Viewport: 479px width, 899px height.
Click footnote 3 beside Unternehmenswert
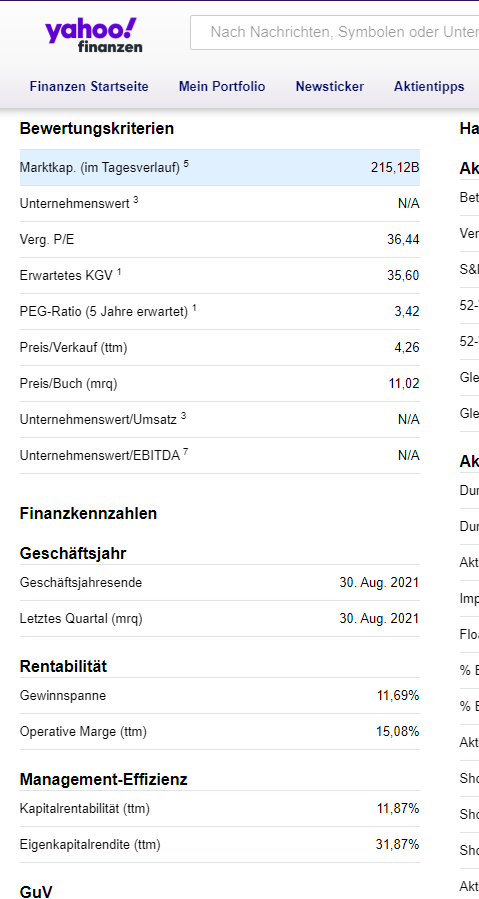point(136,201)
